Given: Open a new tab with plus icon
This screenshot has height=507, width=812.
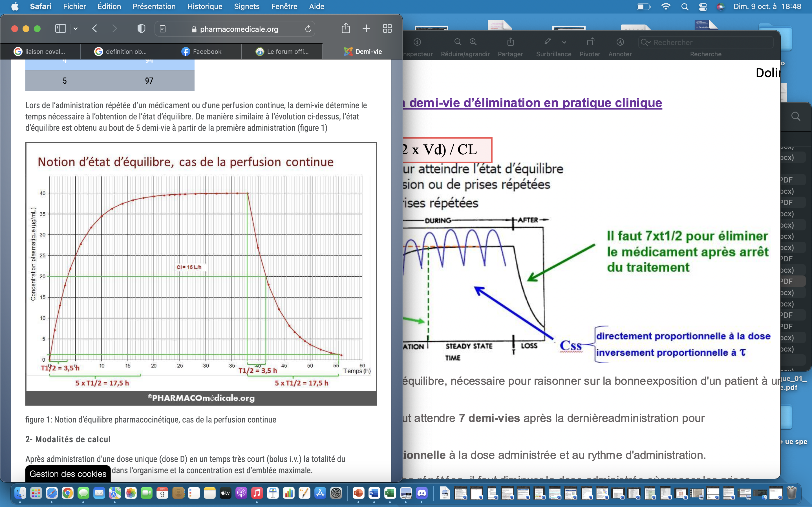Looking at the screenshot, I should pos(367,28).
